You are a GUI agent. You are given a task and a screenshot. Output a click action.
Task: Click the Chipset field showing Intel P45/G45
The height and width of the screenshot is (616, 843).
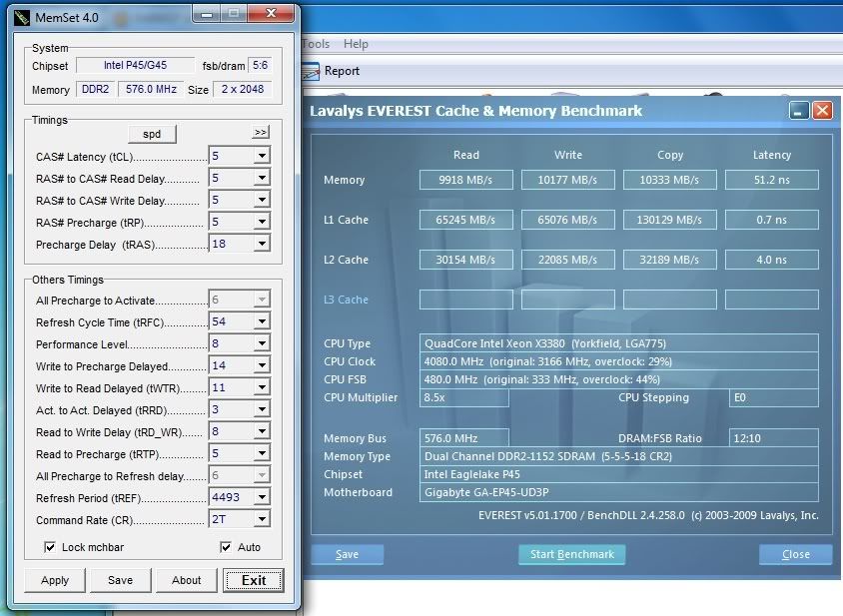[x=136, y=66]
